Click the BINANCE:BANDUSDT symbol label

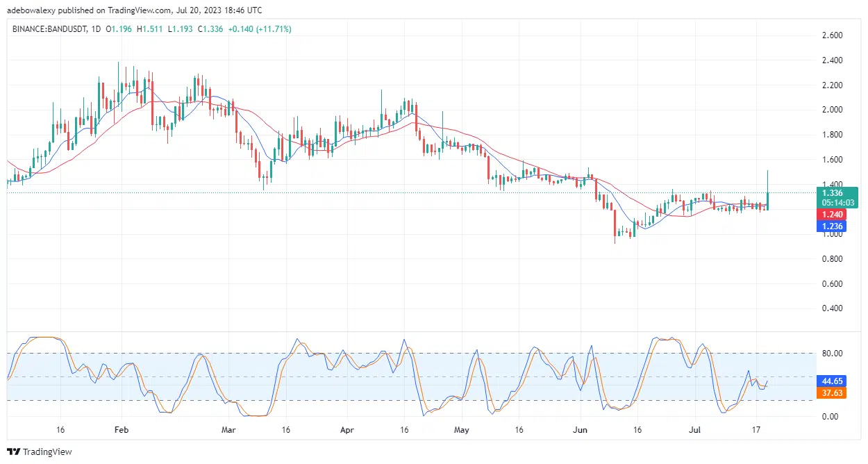(46, 29)
